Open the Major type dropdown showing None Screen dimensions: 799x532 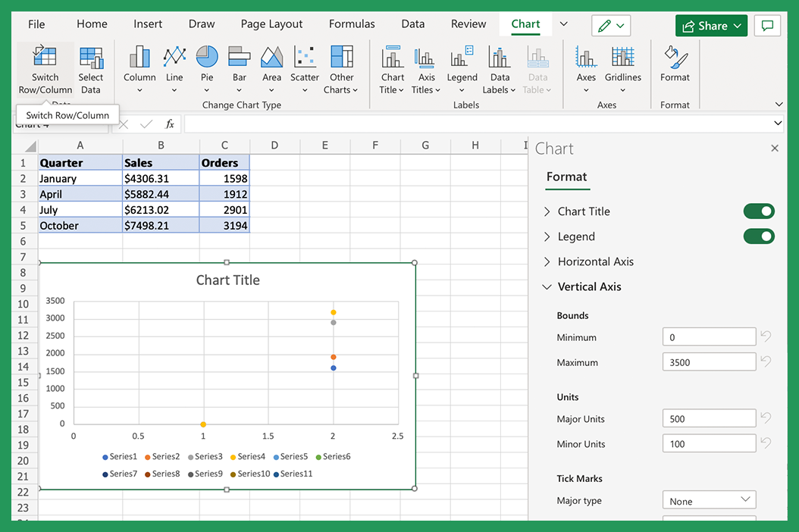coord(709,499)
